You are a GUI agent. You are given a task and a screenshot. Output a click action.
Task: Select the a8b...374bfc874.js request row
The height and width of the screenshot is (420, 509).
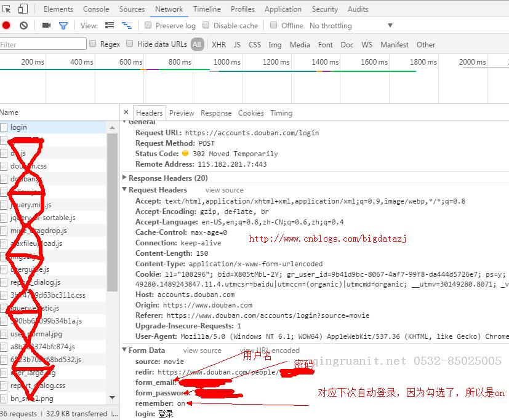(x=53, y=347)
